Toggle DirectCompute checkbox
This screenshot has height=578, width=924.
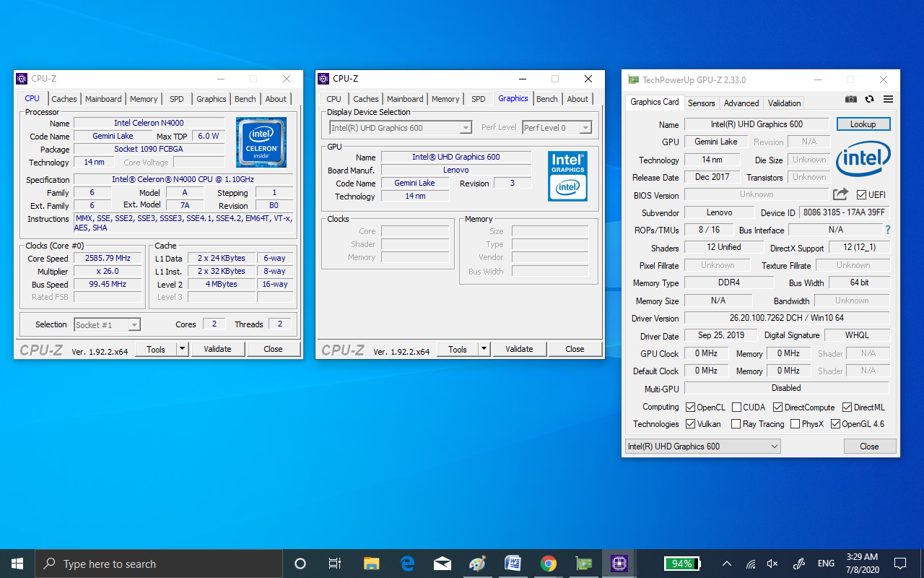point(777,407)
